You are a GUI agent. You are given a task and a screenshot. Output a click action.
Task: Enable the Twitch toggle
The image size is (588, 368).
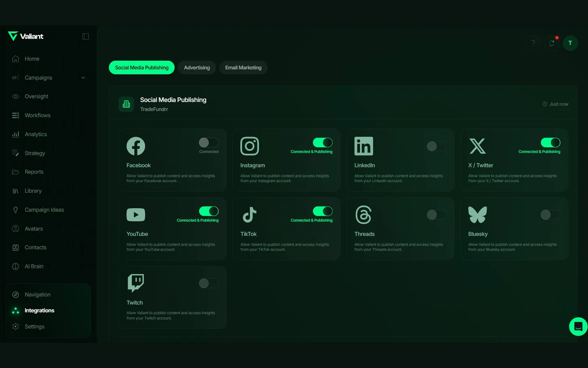click(209, 283)
